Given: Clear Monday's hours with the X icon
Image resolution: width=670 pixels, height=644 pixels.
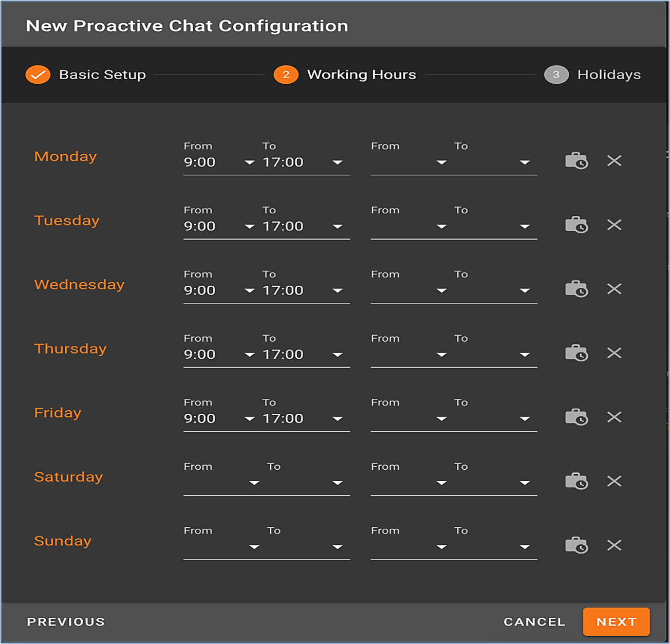Looking at the screenshot, I should pyautogui.click(x=614, y=161).
